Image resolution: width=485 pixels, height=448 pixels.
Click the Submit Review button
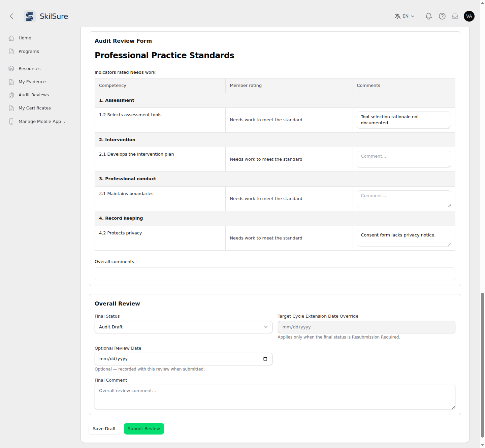pos(144,429)
